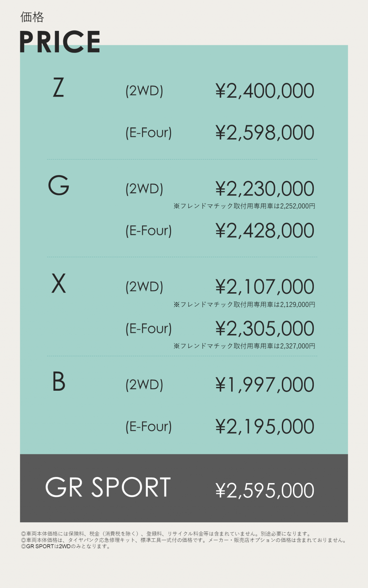Click the footnote about GR SPORTは2WDのみ
This screenshot has width=368, height=588.
point(66,546)
